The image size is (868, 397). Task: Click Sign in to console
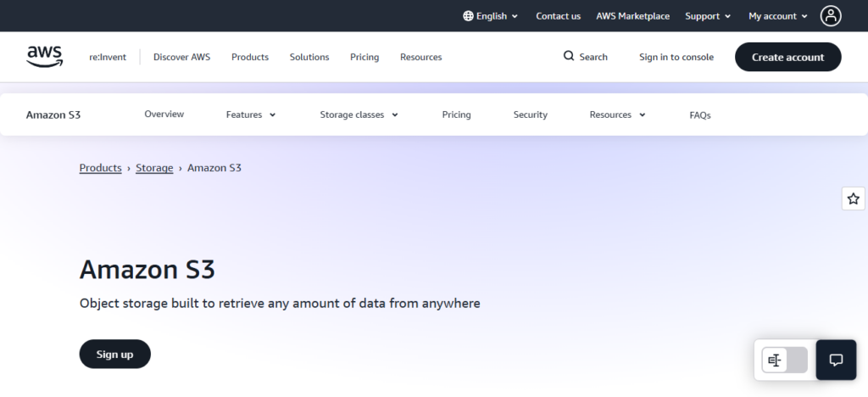pos(676,57)
